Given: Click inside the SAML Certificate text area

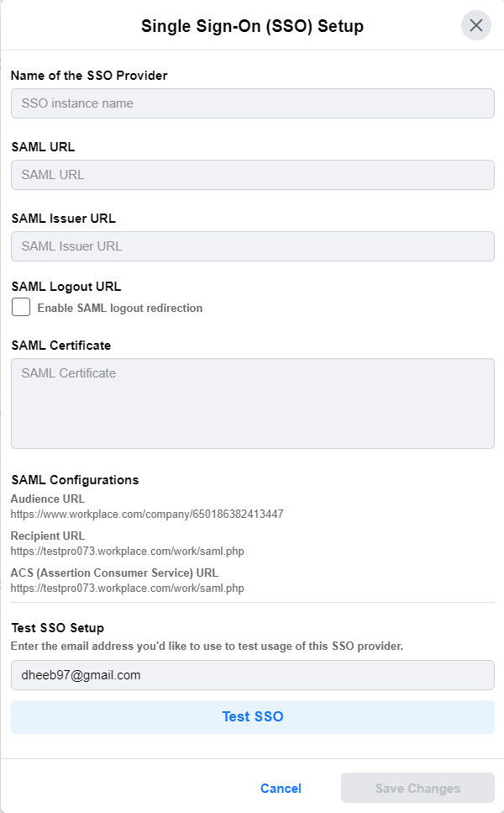Looking at the screenshot, I should tap(252, 404).
